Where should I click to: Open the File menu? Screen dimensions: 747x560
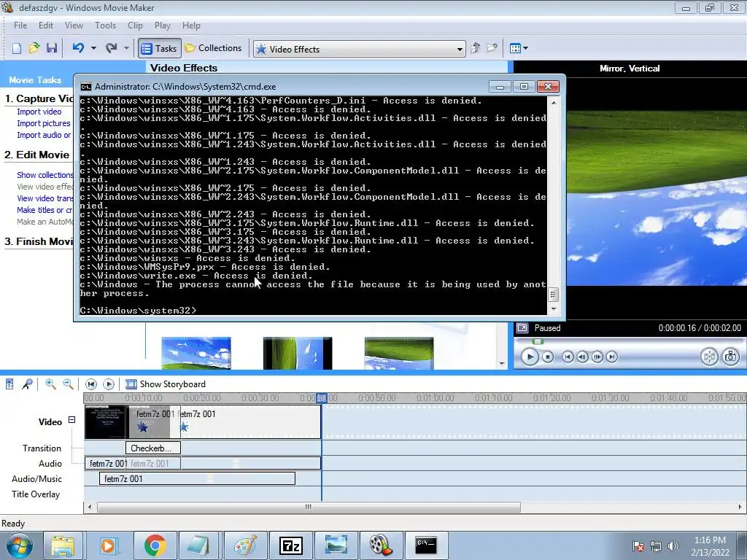[20, 26]
